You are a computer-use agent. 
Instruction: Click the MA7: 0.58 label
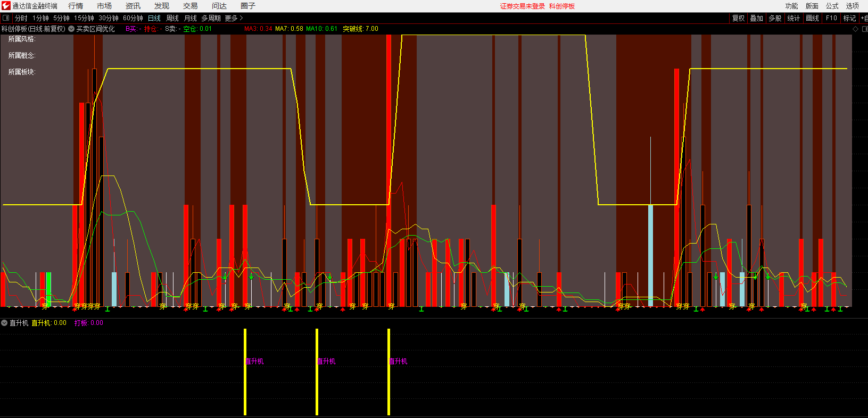pyautogui.click(x=289, y=29)
